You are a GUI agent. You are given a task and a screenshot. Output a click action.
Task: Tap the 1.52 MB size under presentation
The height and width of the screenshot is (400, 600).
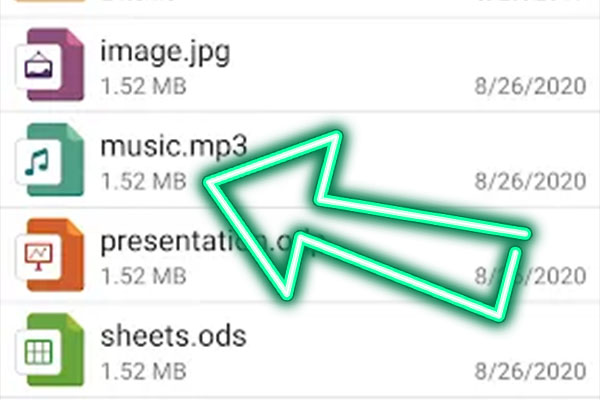(143, 276)
